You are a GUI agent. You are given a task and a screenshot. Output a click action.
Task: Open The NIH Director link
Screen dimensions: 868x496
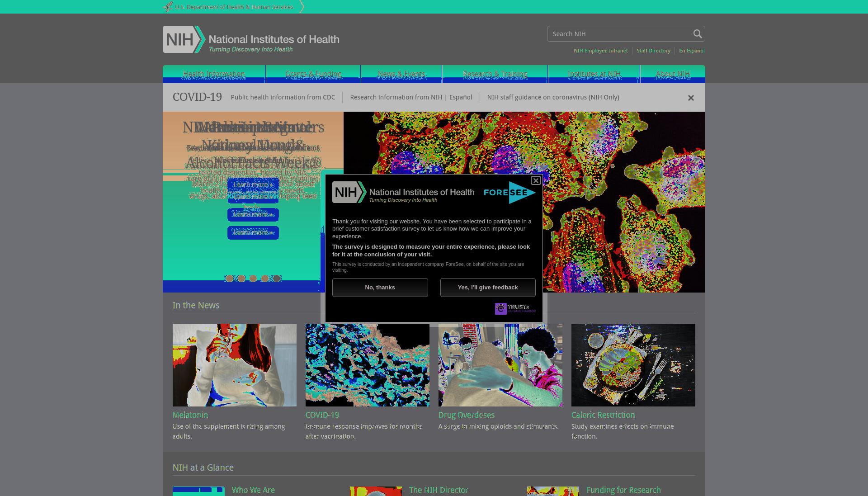pos(439,490)
